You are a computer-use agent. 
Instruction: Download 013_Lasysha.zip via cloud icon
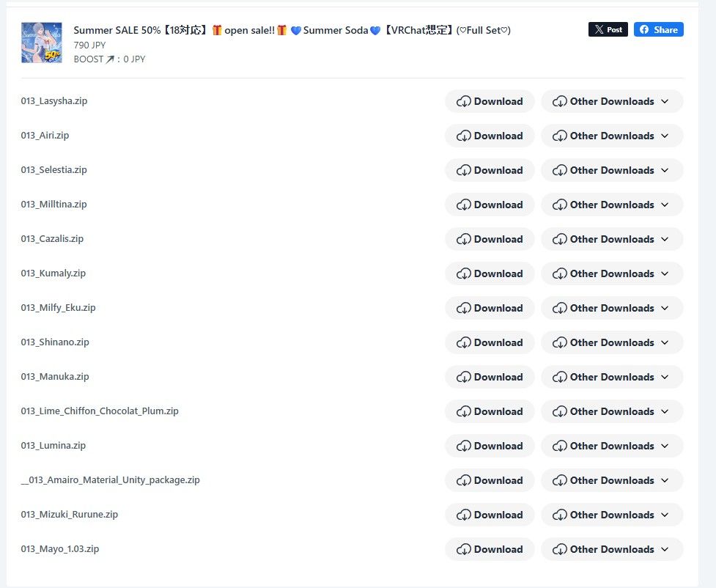(463, 101)
